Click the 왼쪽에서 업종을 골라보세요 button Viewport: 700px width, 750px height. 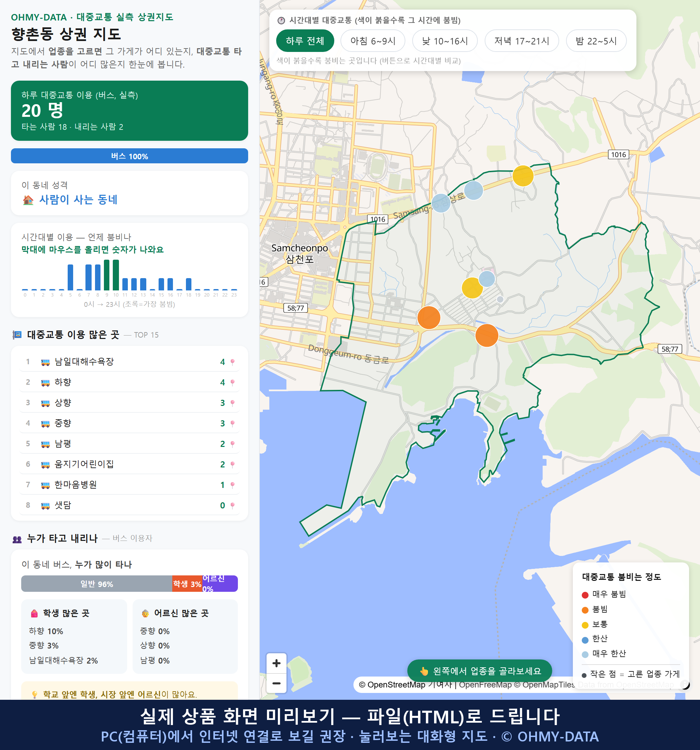[x=479, y=671]
